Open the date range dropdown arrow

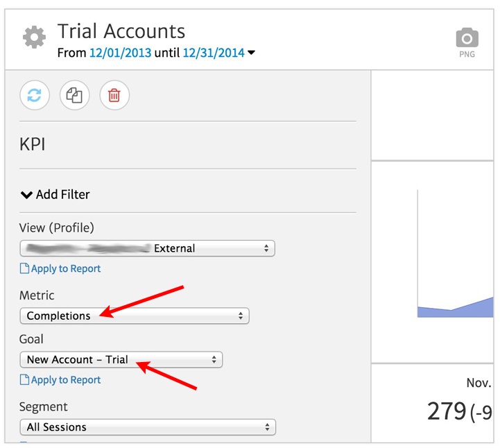pyautogui.click(x=251, y=53)
